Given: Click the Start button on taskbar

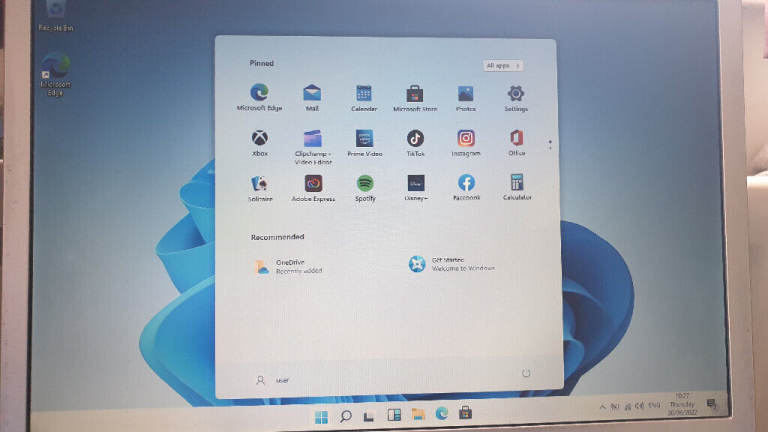Looking at the screenshot, I should tap(321, 415).
